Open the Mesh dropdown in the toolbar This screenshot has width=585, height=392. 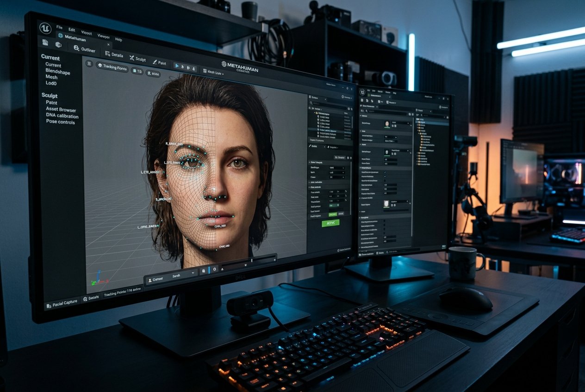coord(213,72)
